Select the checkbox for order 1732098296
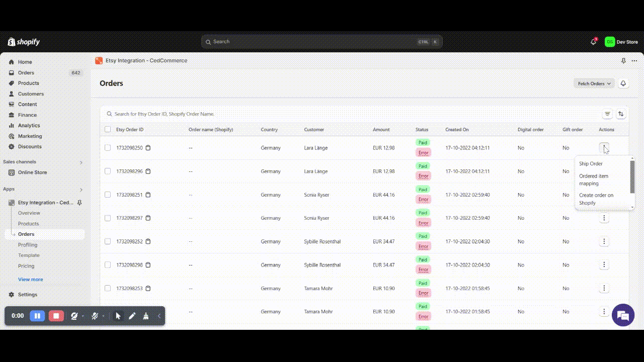The height and width of the screenshot is (362, 644). pos(108,171)
